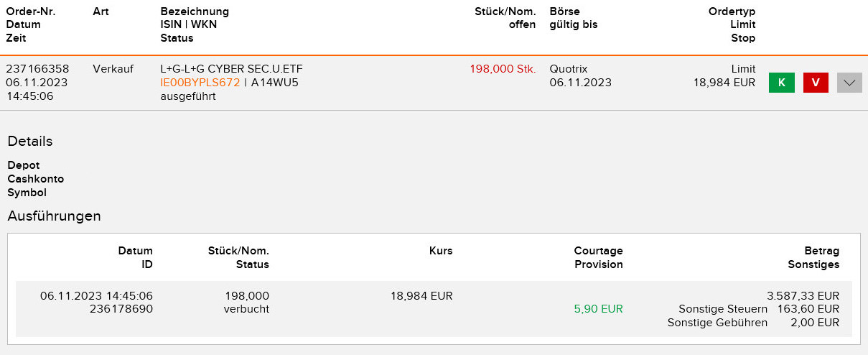The height and width of the screenshot is (355, 868).
Task: Select order number 237166358
Action: click(37, 69)
